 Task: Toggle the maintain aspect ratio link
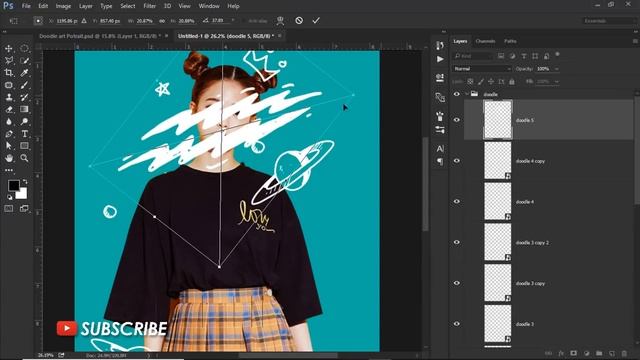(162, 20)
